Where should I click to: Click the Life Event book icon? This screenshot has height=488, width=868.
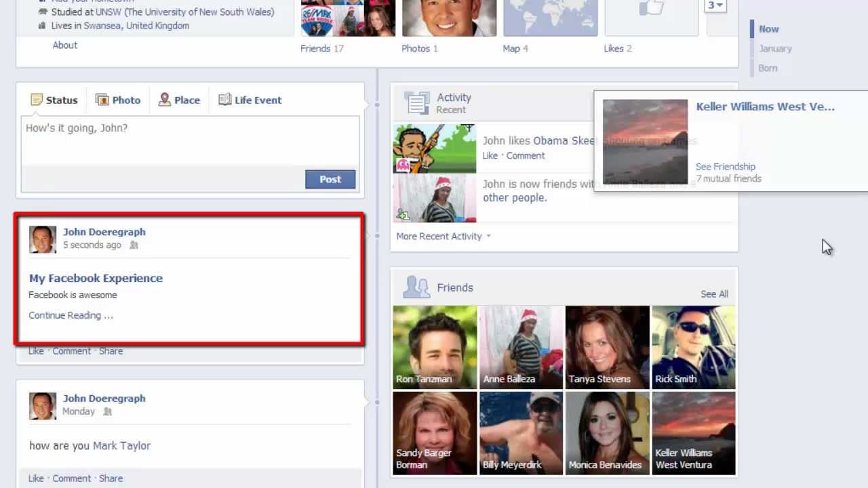[224, 100]
